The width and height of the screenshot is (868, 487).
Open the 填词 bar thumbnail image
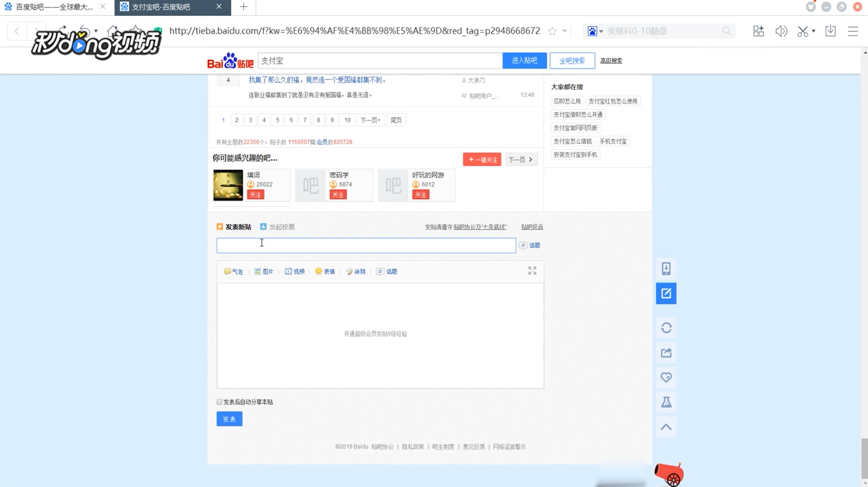point(228,185)
